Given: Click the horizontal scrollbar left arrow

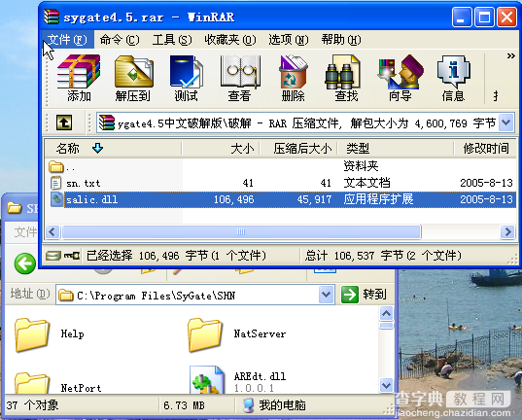Looking at the screenshot, I should 52,231.
